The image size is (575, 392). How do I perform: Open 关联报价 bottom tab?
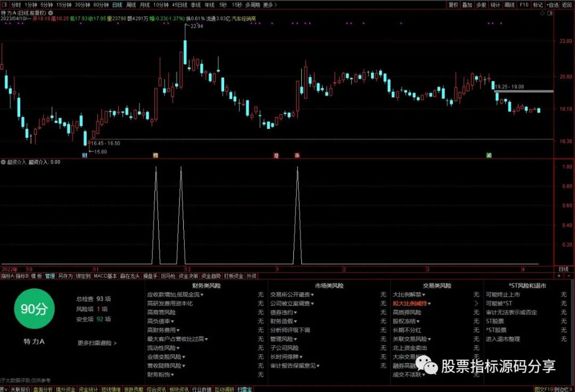pyautogui.click(x=20, y=389)
